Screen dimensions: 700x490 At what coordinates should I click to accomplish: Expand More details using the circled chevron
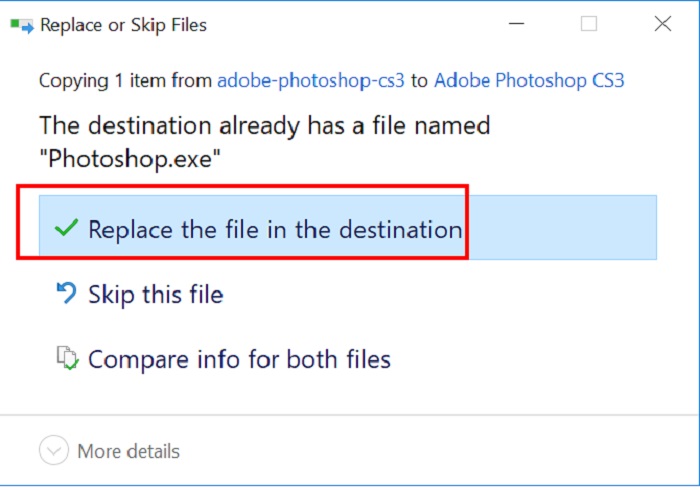[54, 450]
